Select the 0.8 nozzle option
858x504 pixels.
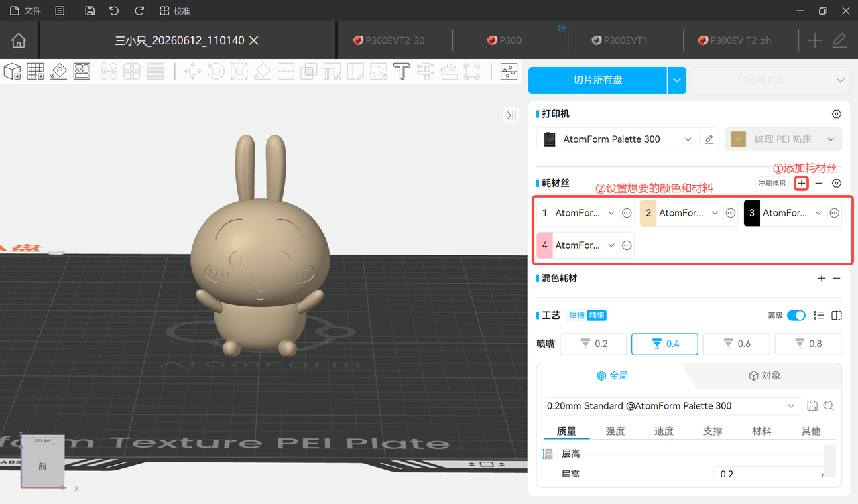click(x=808, y=344)
